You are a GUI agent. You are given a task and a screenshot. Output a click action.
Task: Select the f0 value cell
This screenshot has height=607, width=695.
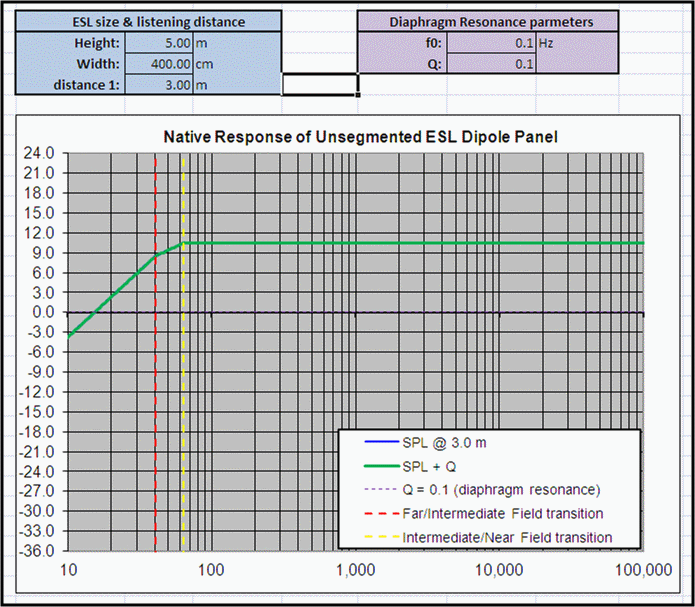tap(491, 43)
